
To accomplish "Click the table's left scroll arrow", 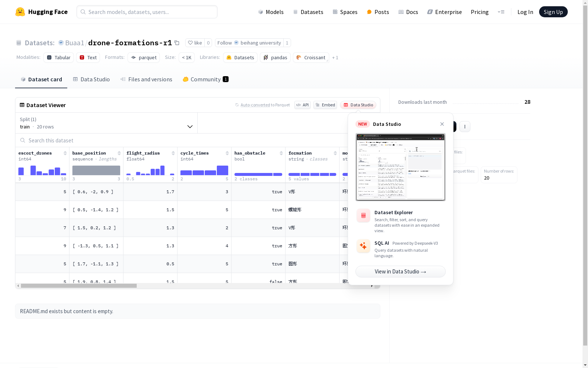I will click(18, 286).
